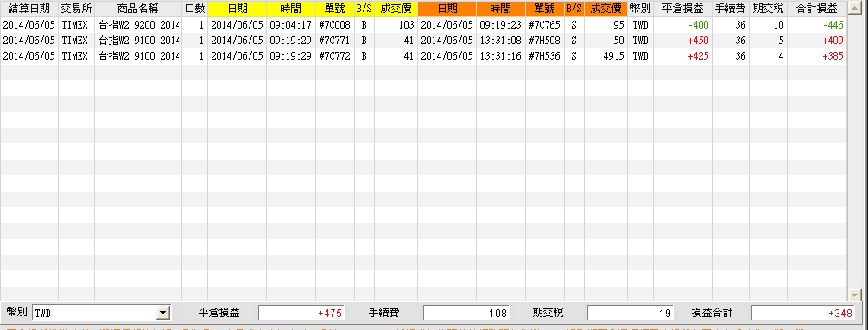Select the 期交稅 total field showing 19
The height and width of the screenshot is (330, 868).
630,314
